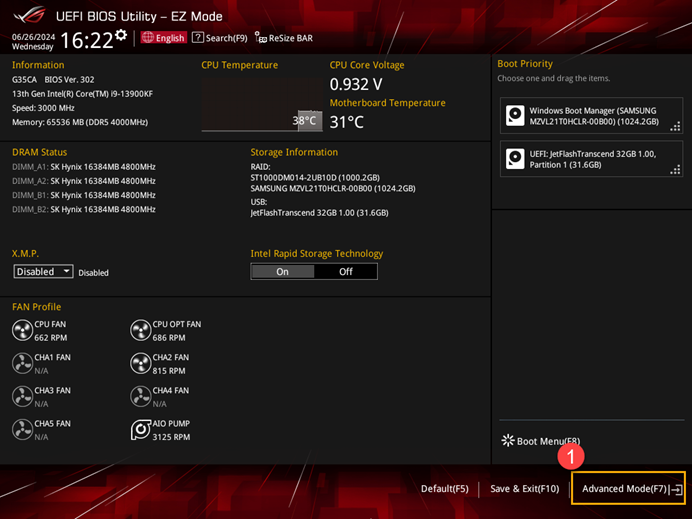Viewport: 692px width, 519px height.
Task: Select Windows Boot Manager boot entry
Action: point(591,116)
